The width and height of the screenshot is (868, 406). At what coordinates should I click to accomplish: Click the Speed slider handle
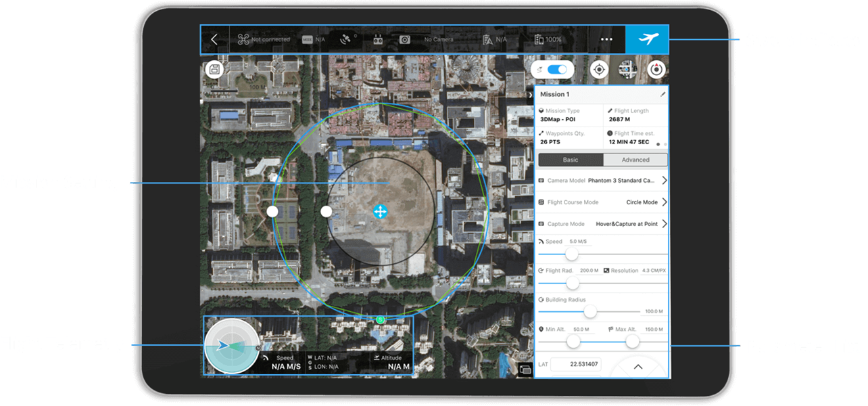point(572,254)
